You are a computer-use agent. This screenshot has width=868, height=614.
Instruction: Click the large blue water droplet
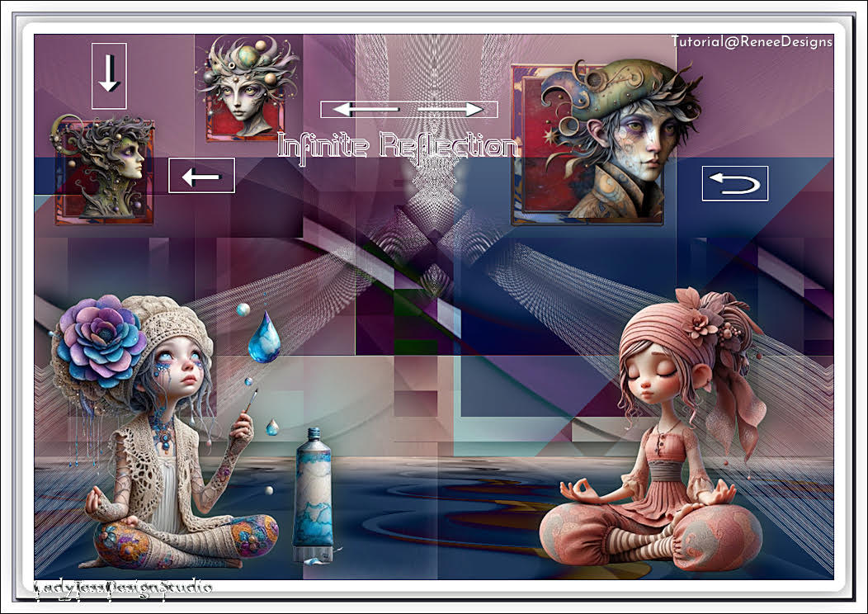tap(264, 338)
